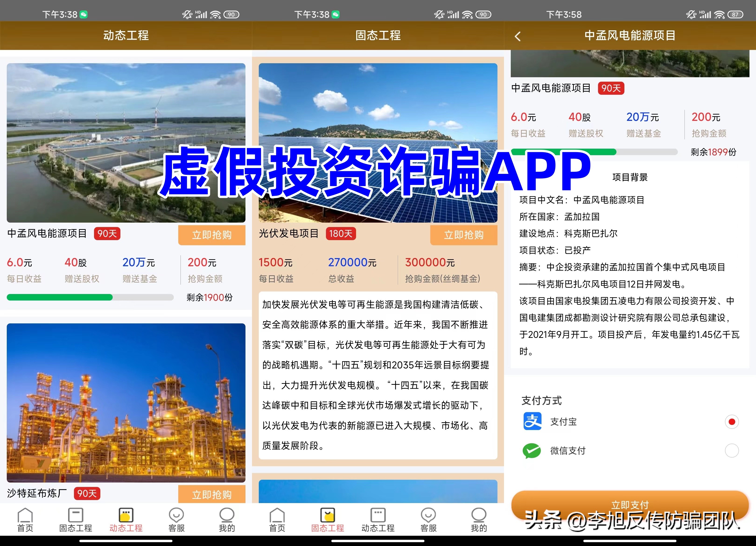Viewport: 756px width, 546px height.
Task: Select the 微信支付 payment radio button
Action: 732,451
